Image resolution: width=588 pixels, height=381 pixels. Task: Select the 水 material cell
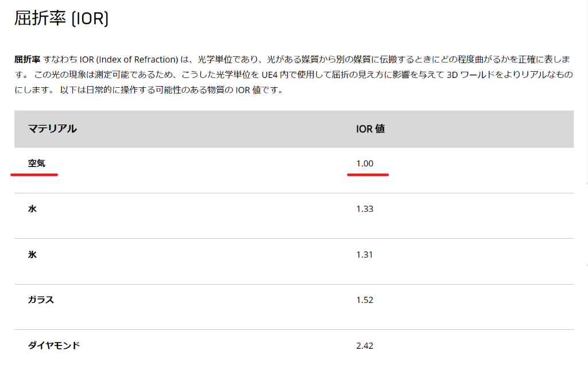pyautogui.click(x=32, y=209)
